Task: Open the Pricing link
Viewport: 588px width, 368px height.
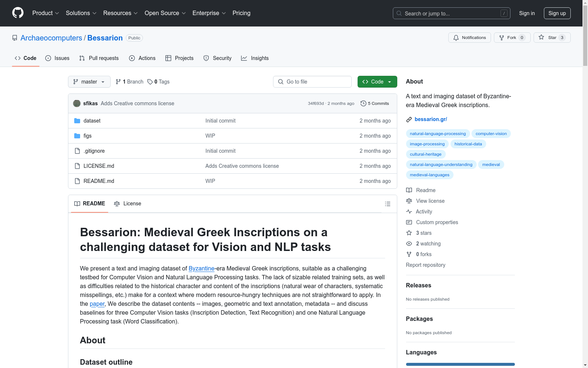Action: tap(241, 13)
